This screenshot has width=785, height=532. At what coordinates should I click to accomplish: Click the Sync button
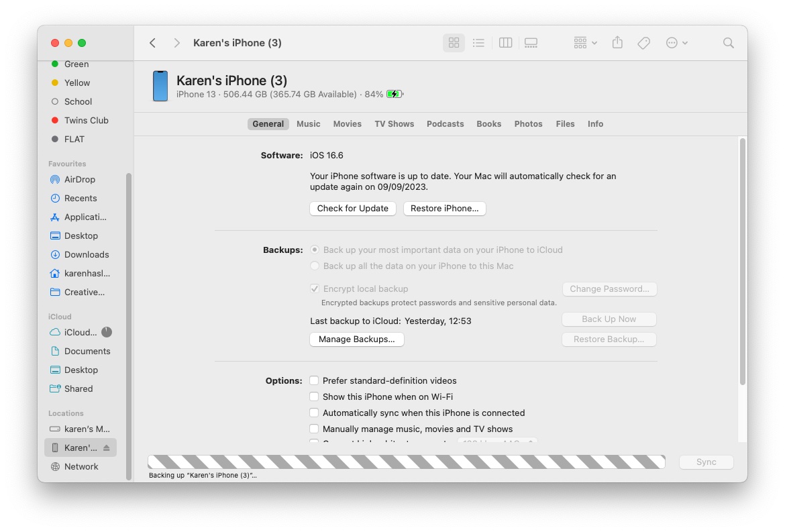click(x=706, y=462)
